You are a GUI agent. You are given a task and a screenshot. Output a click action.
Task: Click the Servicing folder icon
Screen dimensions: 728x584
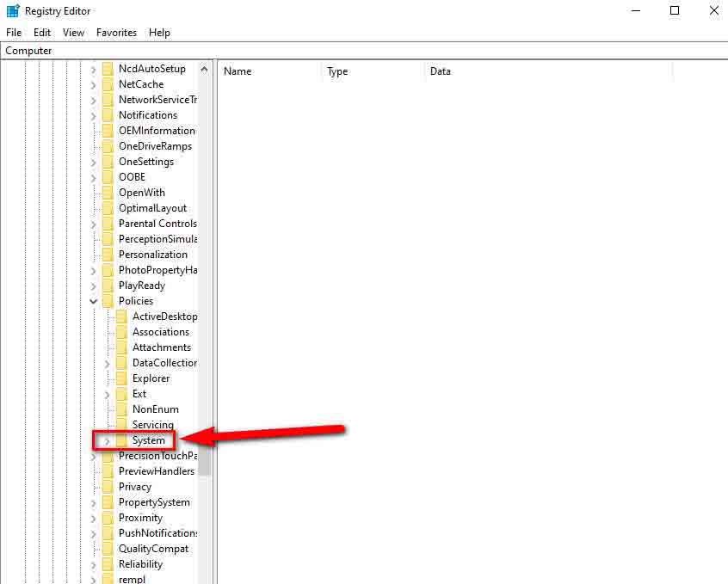pyautogui.click(x=121, y=424)
